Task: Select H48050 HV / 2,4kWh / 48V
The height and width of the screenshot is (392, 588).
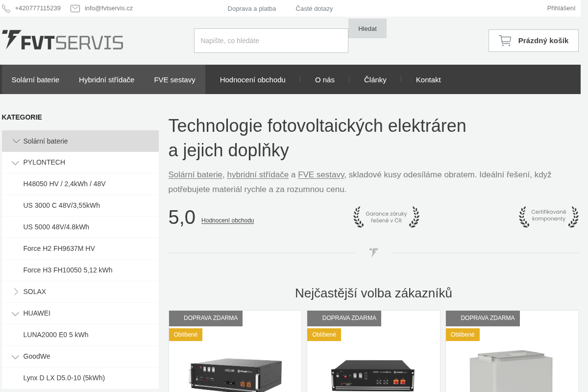Action: (64, 184)
